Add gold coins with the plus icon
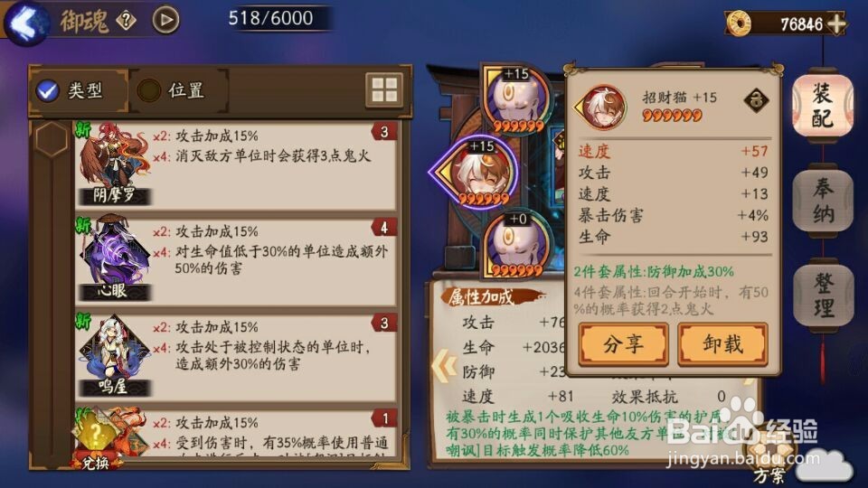The height and width of the screenshot is (488, 868). click(x=836, y=23)
